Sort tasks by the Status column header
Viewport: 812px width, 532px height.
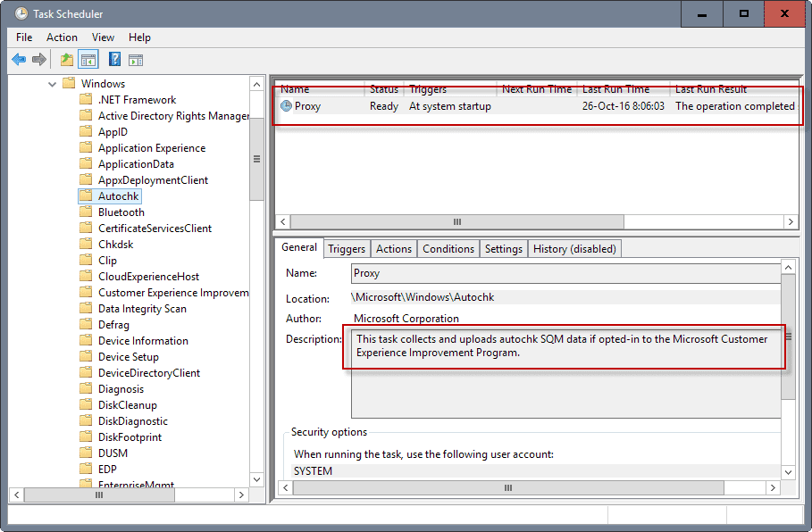click(x=384, y=89)
